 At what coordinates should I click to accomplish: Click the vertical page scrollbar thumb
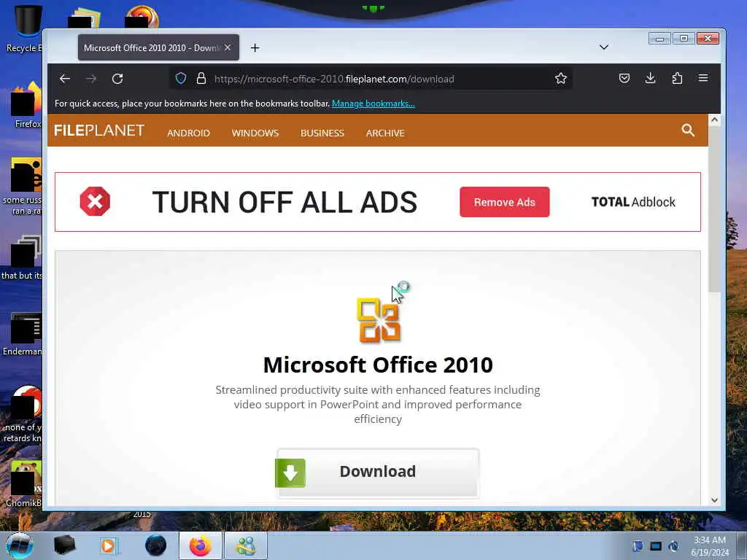(x=714, y=209)
